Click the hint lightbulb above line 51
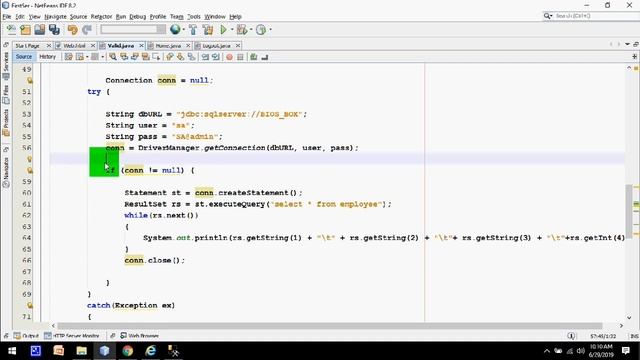Viewport: 640px width, 360px height. click(x=30, y=80)
